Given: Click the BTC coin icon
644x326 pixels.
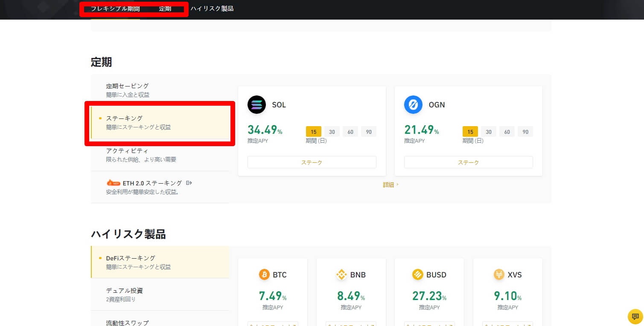Looking at the screenshot, I should pyautogui.click(x=264, y=274).
